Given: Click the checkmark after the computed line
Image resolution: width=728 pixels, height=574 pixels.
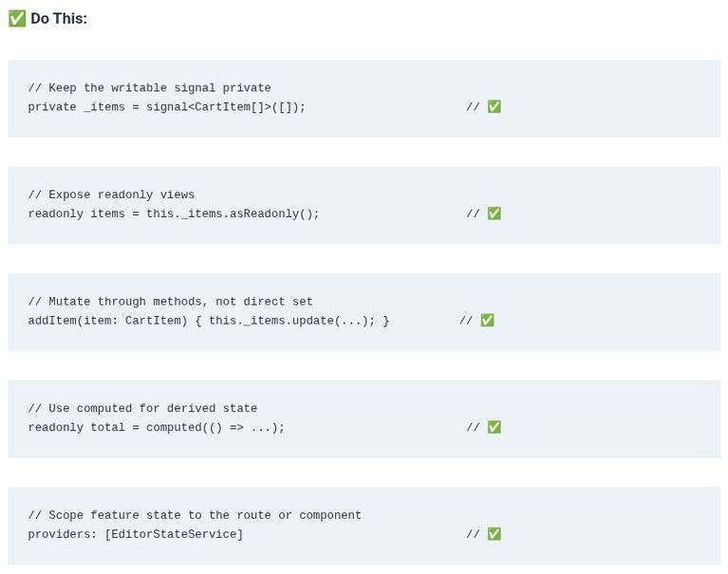Looking at the screenshot, I should (494, 427).
